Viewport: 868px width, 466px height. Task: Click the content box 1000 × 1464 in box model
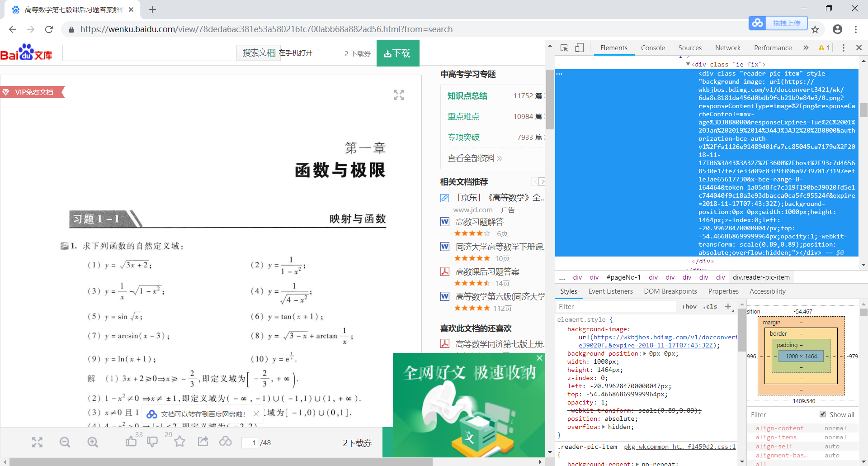(x=801, y=356)
